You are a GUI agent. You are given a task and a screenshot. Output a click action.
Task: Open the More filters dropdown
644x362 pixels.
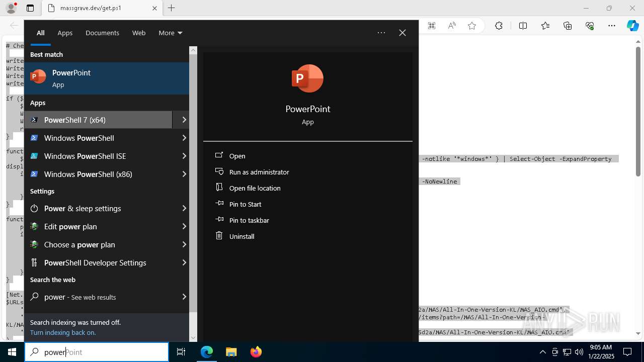(x=171, y=33)
